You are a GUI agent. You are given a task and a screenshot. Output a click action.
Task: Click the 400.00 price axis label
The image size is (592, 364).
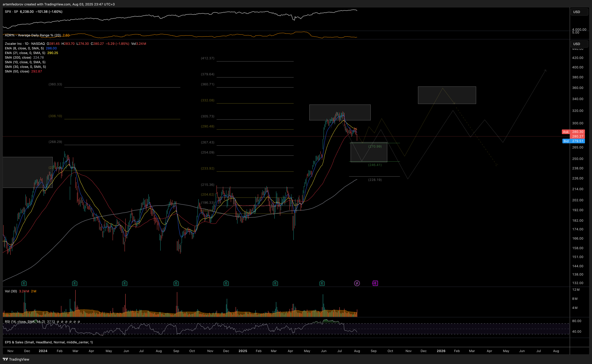coord(578,67)
